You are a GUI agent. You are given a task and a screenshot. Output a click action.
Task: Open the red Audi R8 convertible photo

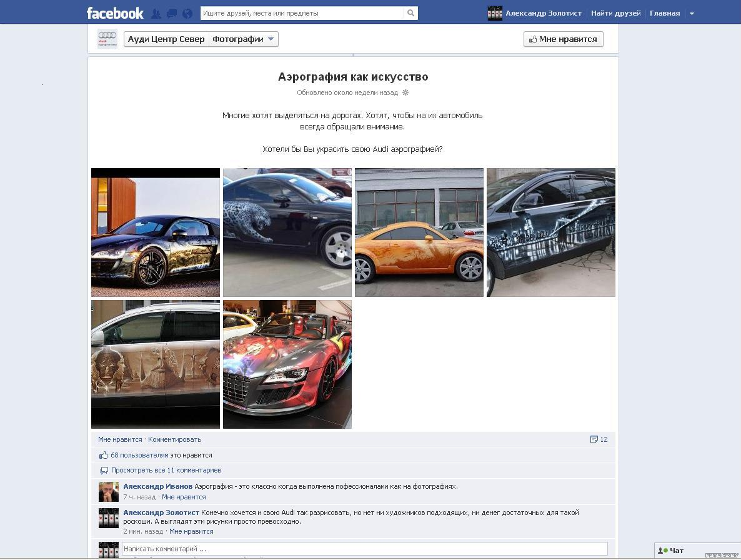point(287,364)
